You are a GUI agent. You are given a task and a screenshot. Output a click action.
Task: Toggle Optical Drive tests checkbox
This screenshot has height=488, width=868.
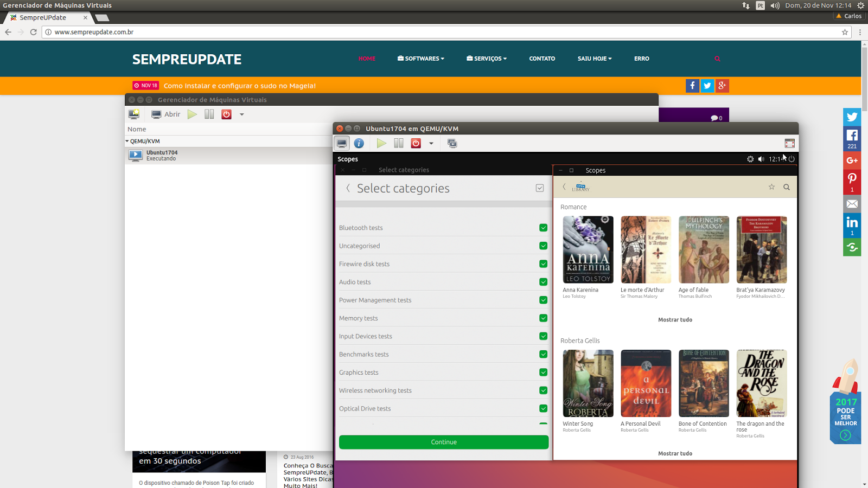pyautogui.click(x=543, y=408)
